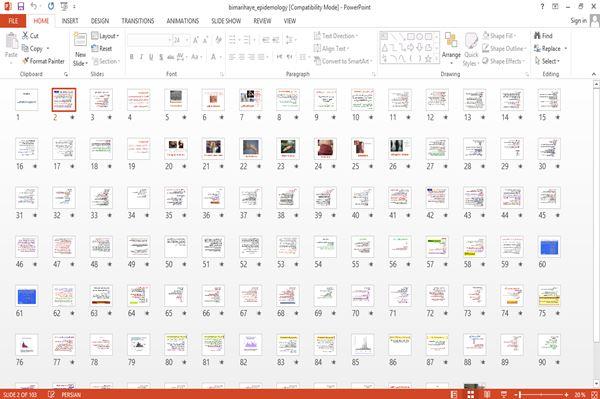Switch to SLIDE SHOW tab
This screenshot has width=600, height=399.
(x=226, y=21)
